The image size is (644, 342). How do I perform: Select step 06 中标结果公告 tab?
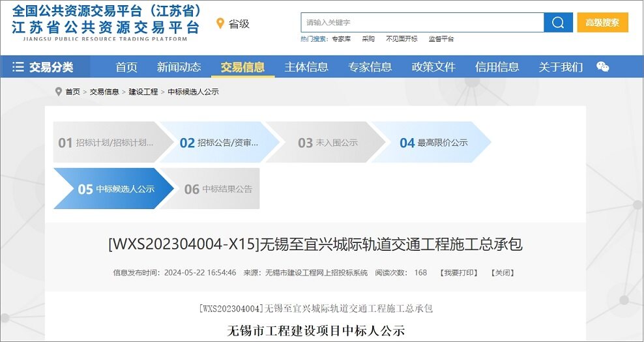pyautogui.click(x=218, y=189)
